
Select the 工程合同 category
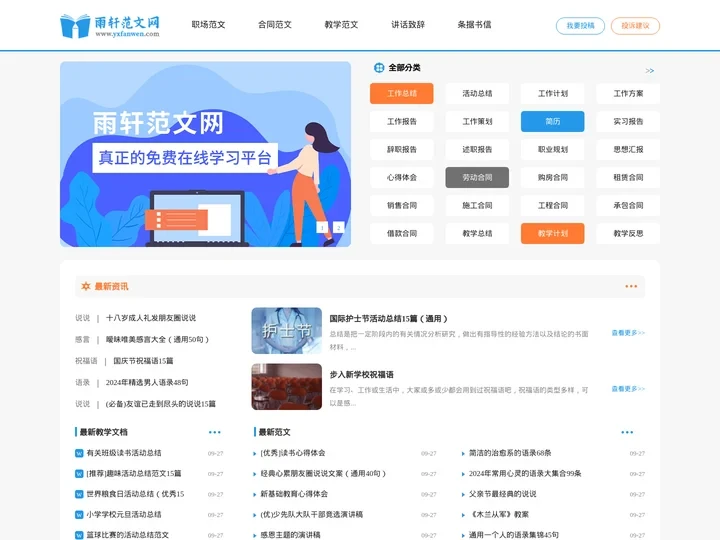(x=553, y=206)
